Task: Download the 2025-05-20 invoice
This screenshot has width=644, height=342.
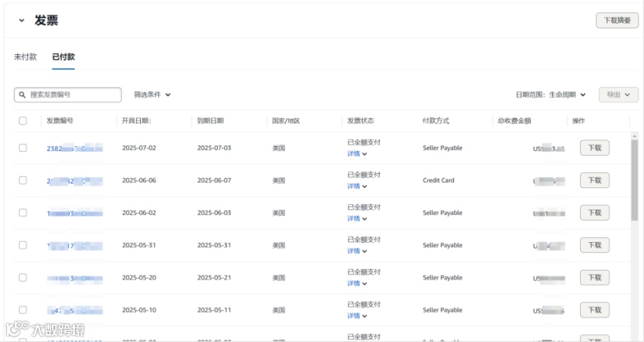Action: pos(594,277)
